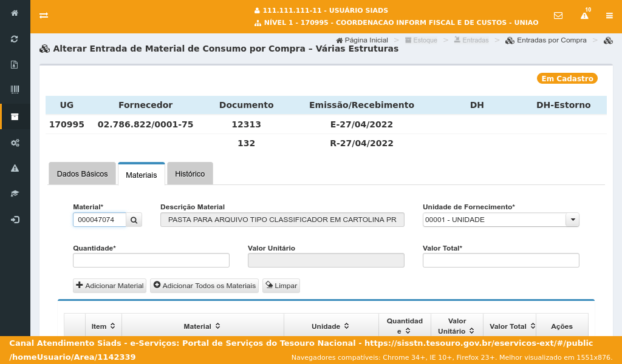This screenshot has width=622, height=364.
Task: Sort table by Valor Unitário column
Action: point(457,326)
